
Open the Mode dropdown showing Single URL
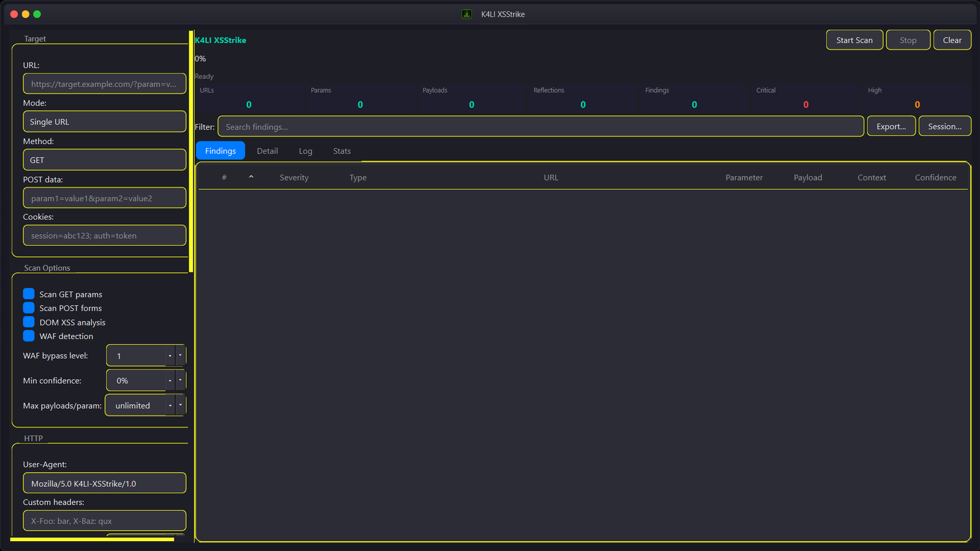coord(105,121)
